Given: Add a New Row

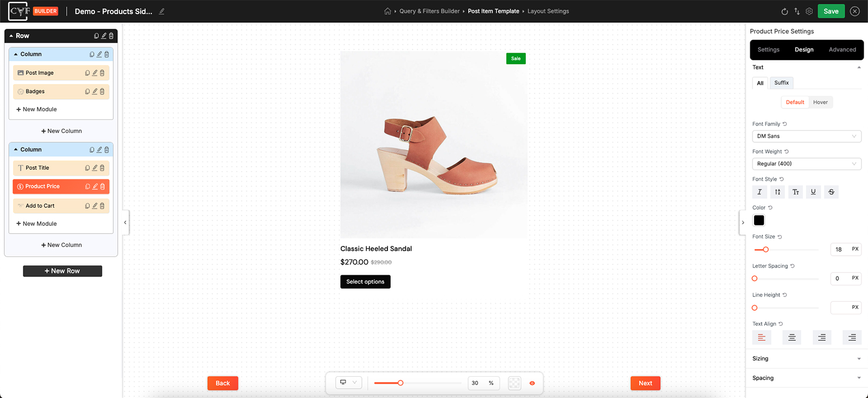Looking at the screenshot, I should point(62,271).
